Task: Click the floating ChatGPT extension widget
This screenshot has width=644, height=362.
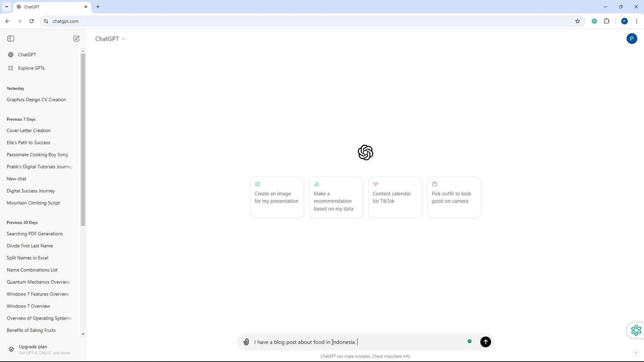Action: click(x=636, y=330)
